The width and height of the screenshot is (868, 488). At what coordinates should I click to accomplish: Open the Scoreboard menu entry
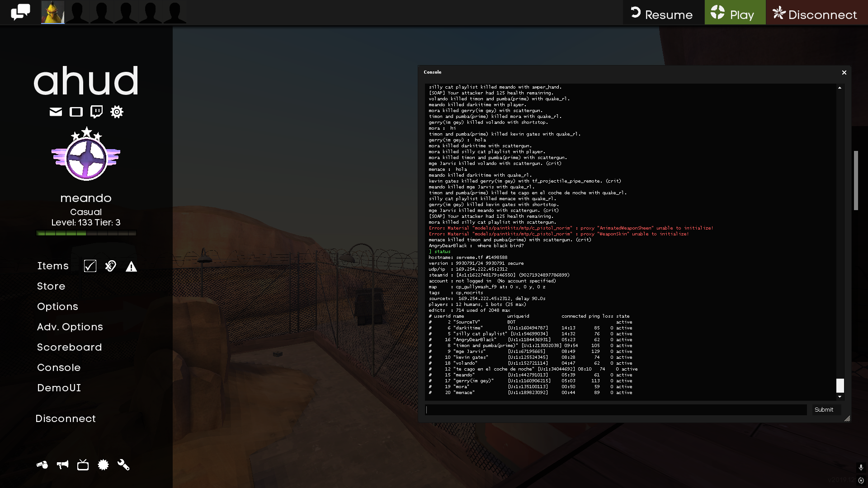coord(70,347)
